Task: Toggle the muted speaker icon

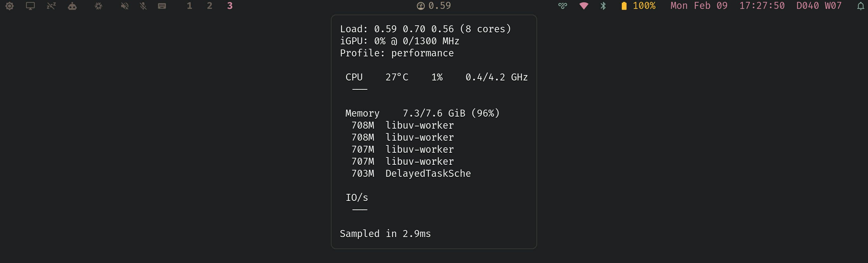Action: coord(125,6)
